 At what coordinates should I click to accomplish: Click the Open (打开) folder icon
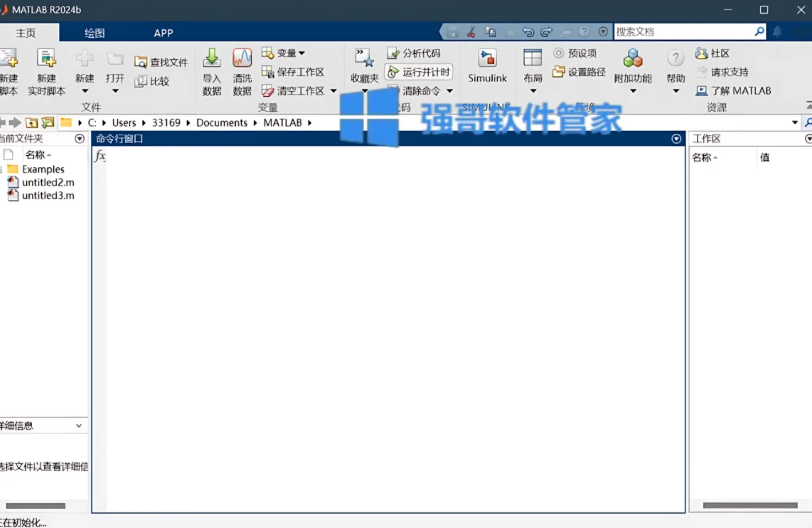tap(115, 59)
